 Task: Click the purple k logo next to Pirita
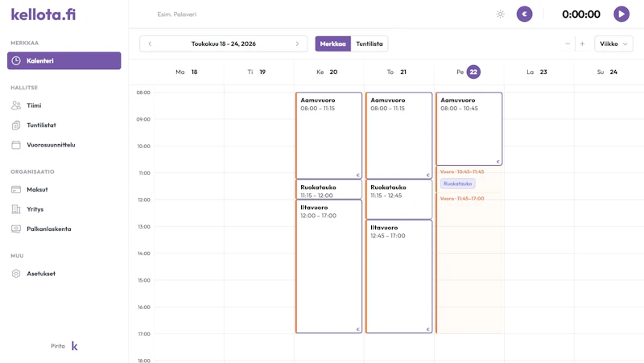[x=74, y=346]
